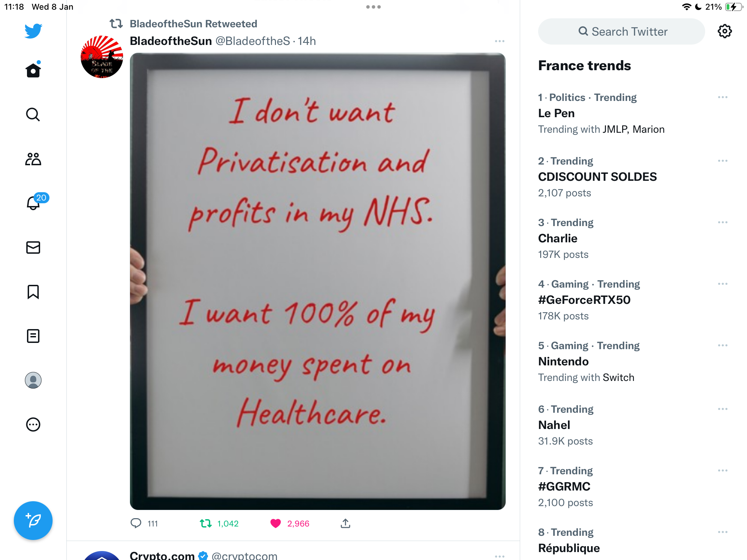Open trends settings gear icon
The image size is (747, 560).
[725, 31]
